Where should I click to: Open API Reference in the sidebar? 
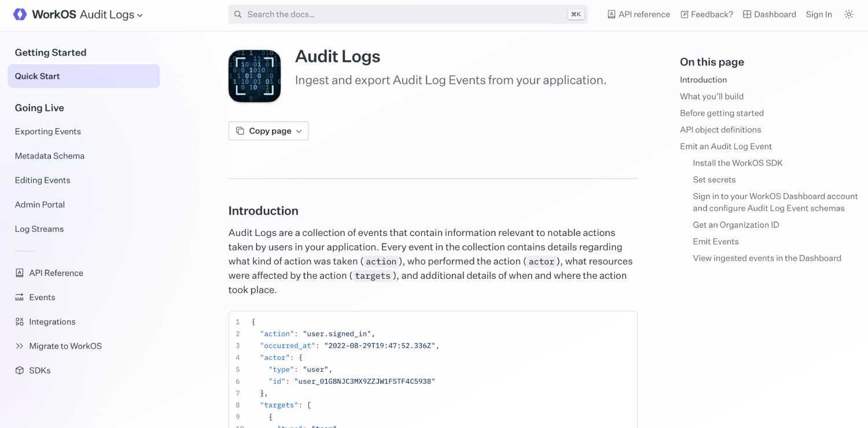(x=56, y=273)
